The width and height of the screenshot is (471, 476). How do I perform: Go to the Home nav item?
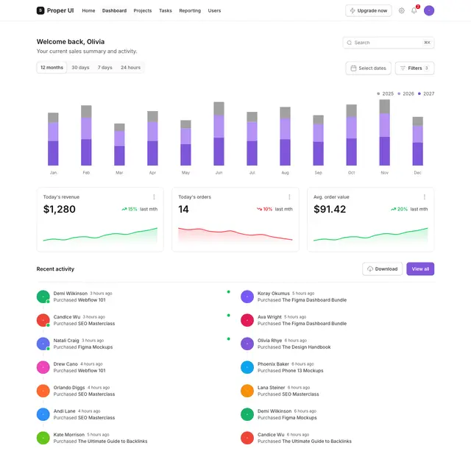click(88, 10)
